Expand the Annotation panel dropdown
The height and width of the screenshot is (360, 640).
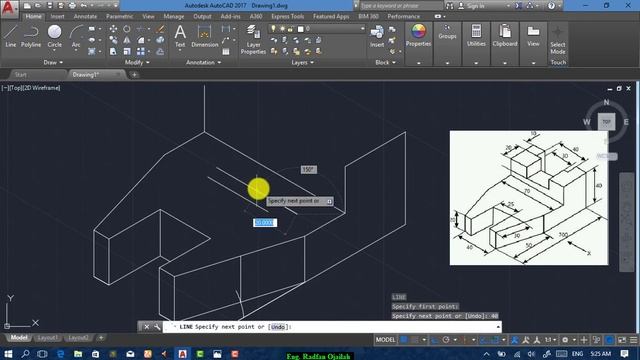click(x=203, y=62)
